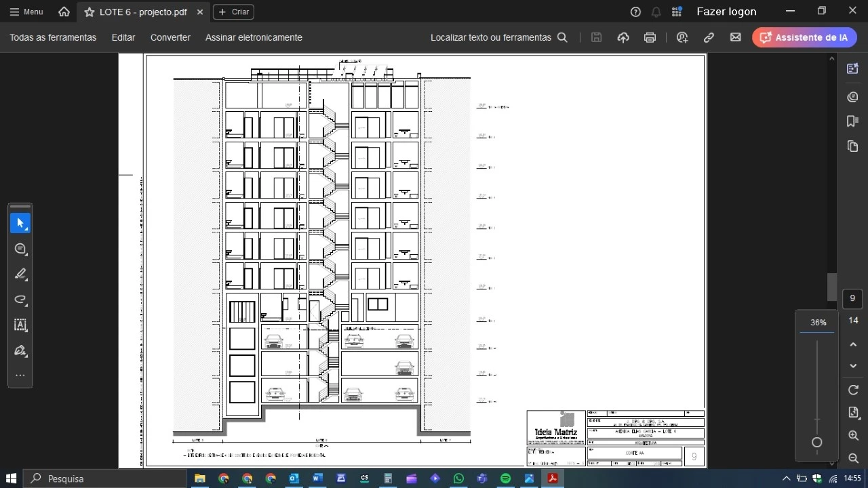Star the LOTE 6 - projecto.pdf tab
The image size is (868, 488).
pos(90,12)
